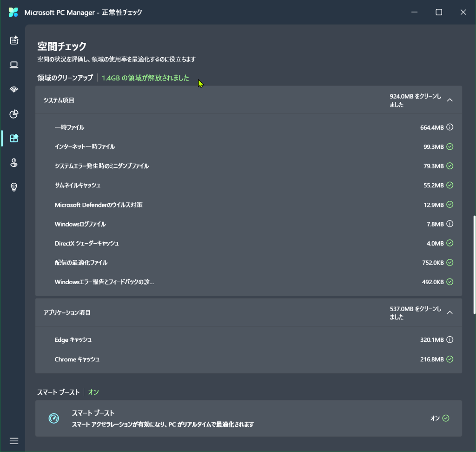Image resolution: width=476 pixels, height=452 pixels.
Task: Open the pie chart storage icon
Action: [14, 113]
